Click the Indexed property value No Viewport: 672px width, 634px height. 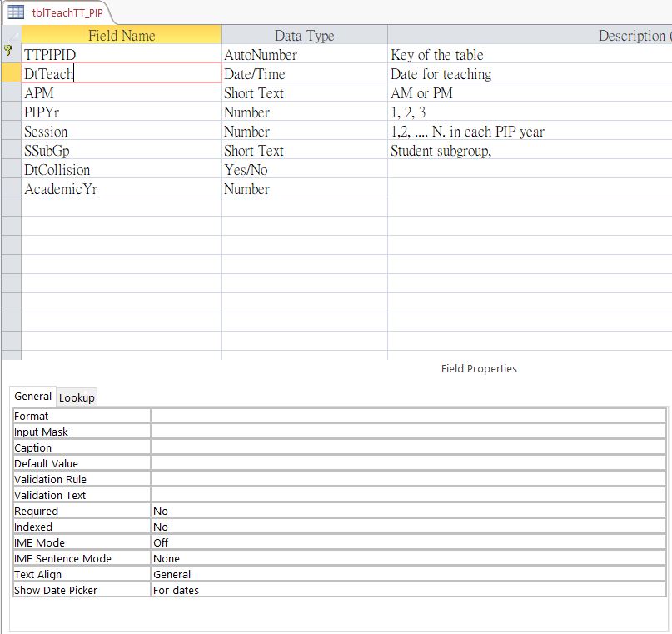(x=408, y=527)
